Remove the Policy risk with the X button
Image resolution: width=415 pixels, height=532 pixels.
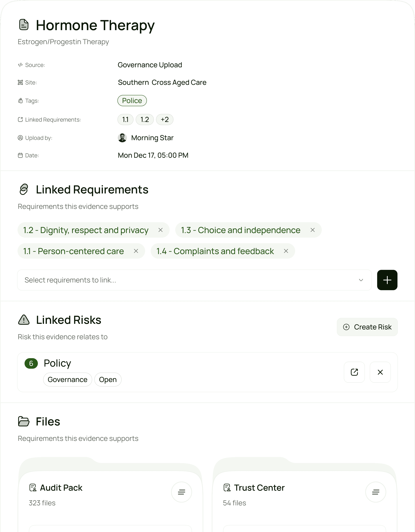tap(380, 372)
